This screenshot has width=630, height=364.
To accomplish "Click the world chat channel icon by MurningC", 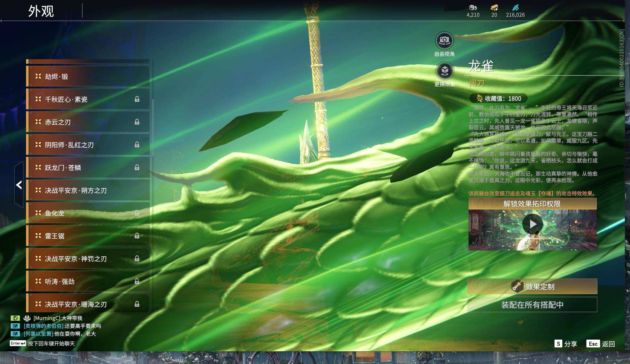I will [x=15, y=318].
